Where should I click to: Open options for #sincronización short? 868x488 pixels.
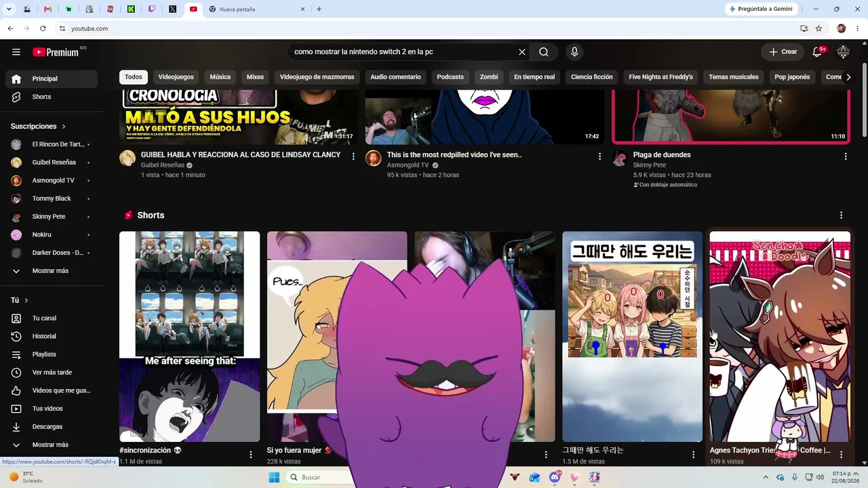pyautogui.click(x=251, y=454)
